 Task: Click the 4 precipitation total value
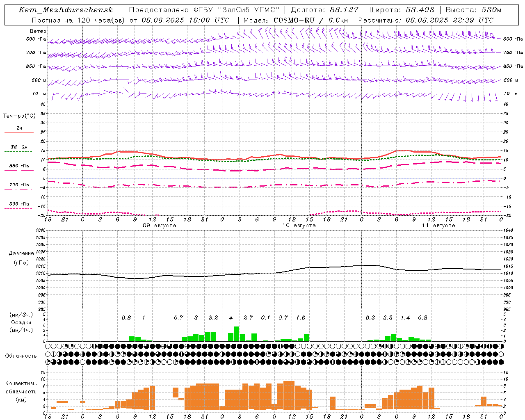tap(231, 318)
